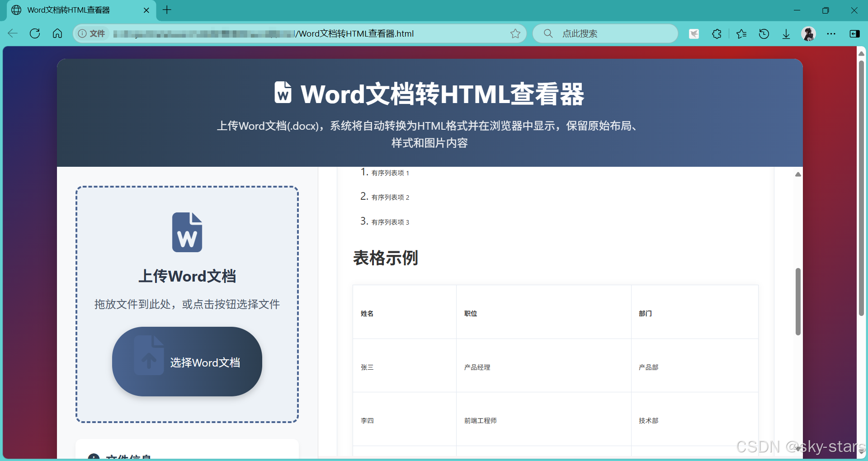Open the browser more-options menu
The height and width of the screenshot is (461, 868).
[831, 33]
